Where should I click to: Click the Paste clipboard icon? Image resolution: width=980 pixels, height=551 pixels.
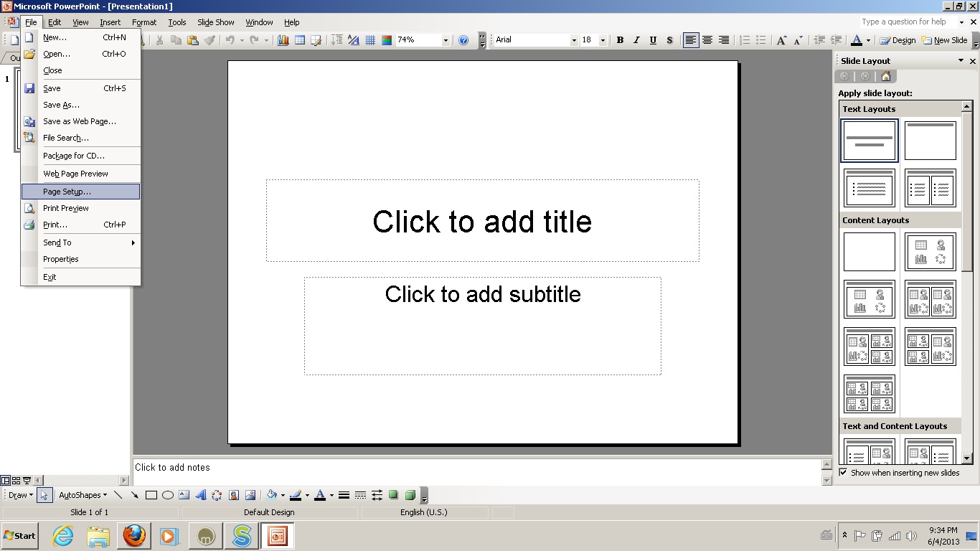(192, 40)
